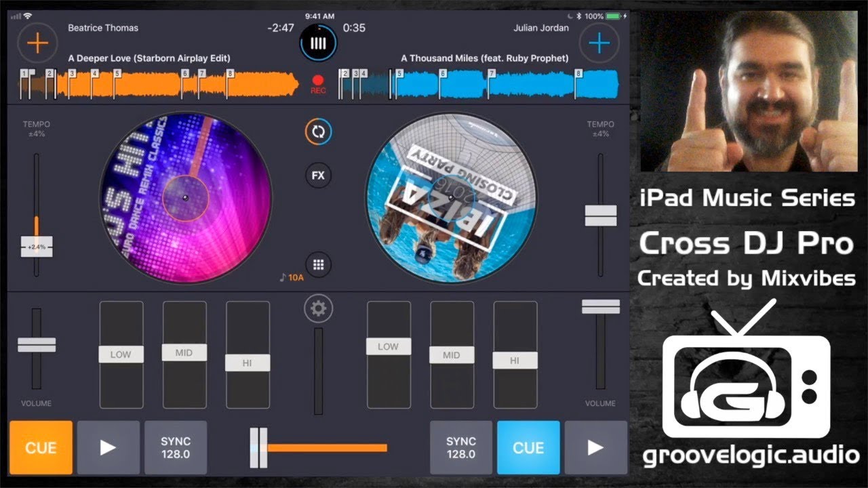Click the Julian Jordan artist name
The image size is (868, 488).
pos(541,28)
